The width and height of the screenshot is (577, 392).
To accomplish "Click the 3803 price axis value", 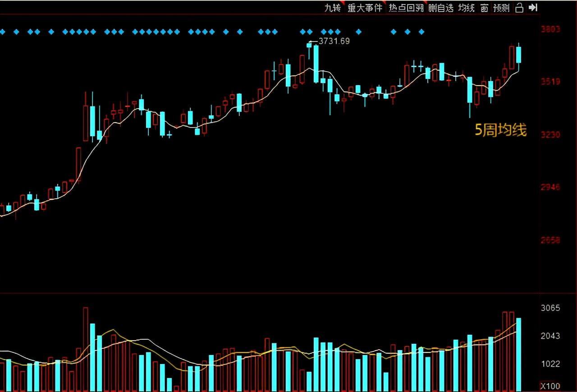I will pyautogui.click(x=550, y=29).
